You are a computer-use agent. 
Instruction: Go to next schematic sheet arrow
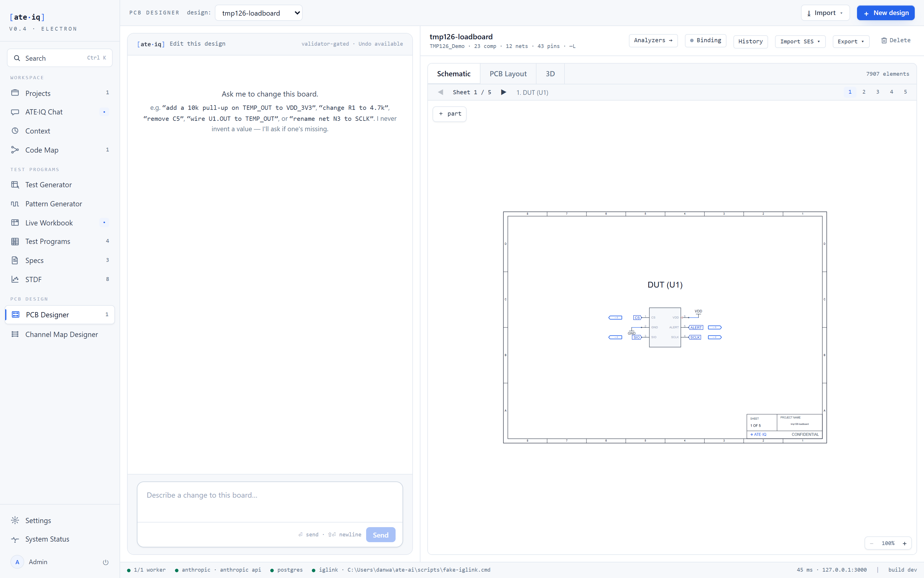[503, 92]
